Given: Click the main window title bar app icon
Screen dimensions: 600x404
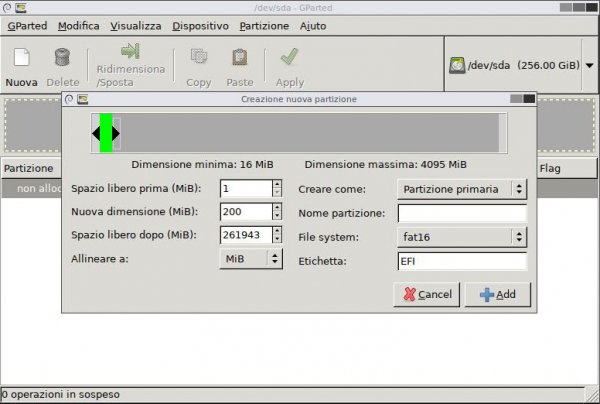Looking at the screenshot, I should coord(21,8).
